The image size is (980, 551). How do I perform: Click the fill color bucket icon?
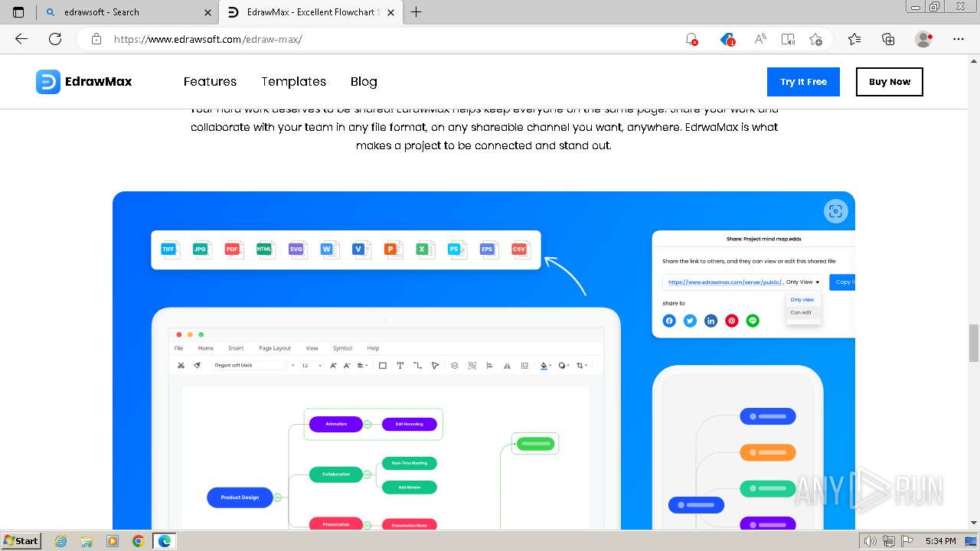pyautogui.click(x=545, y=366)
